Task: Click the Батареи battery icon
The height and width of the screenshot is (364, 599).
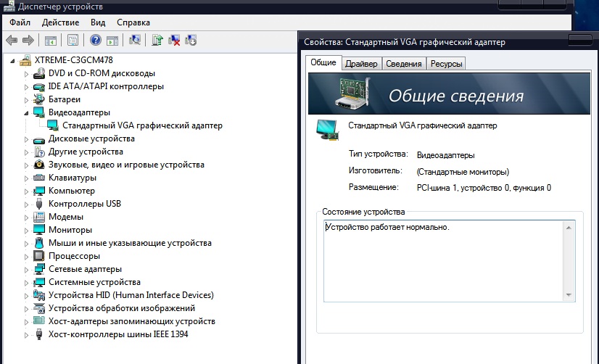Action: click(39, 99)
